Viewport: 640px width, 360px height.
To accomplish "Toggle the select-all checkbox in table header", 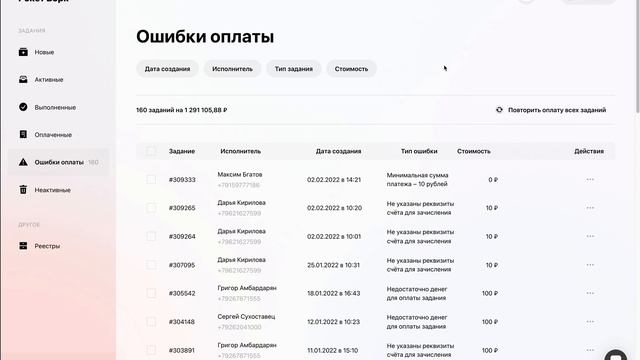I will point(151,151).
